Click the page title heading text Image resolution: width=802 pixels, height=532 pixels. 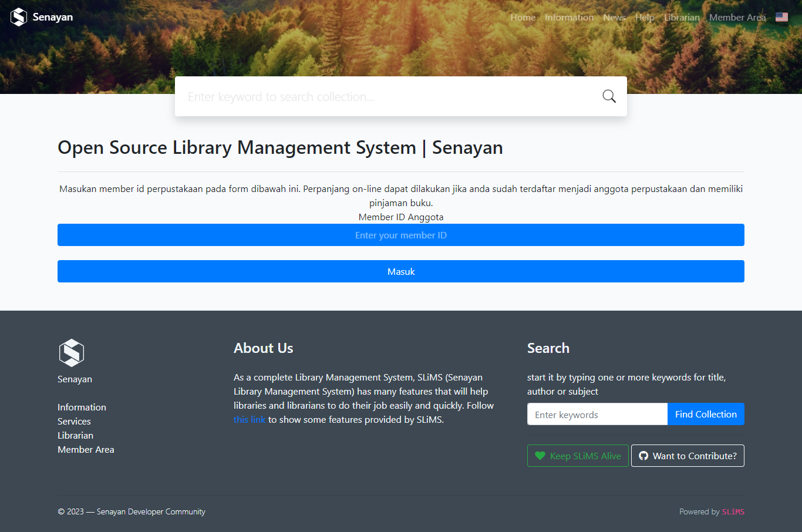coord(280,147)
